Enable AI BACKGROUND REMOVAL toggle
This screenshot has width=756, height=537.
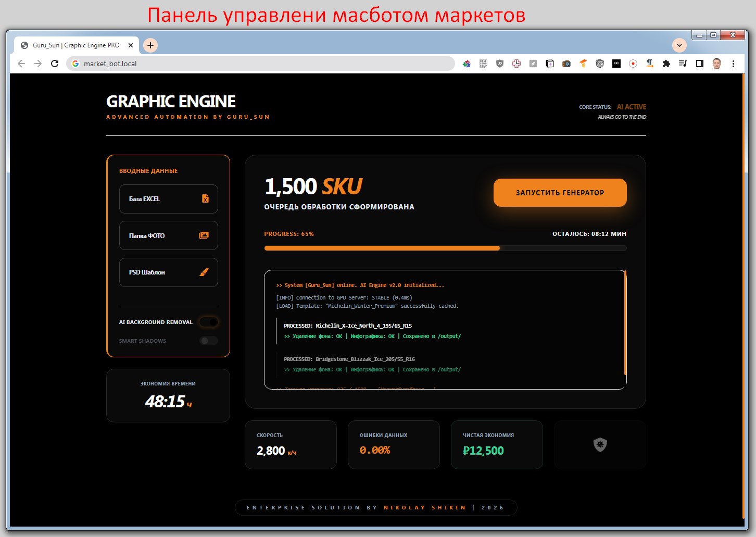click(x=209, y=322)
